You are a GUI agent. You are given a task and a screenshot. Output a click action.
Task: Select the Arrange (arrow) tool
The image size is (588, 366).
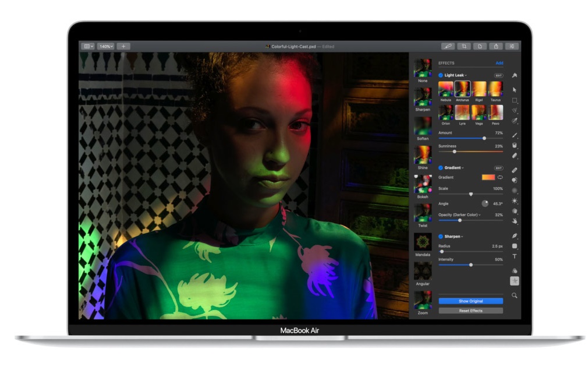point(514,90)
